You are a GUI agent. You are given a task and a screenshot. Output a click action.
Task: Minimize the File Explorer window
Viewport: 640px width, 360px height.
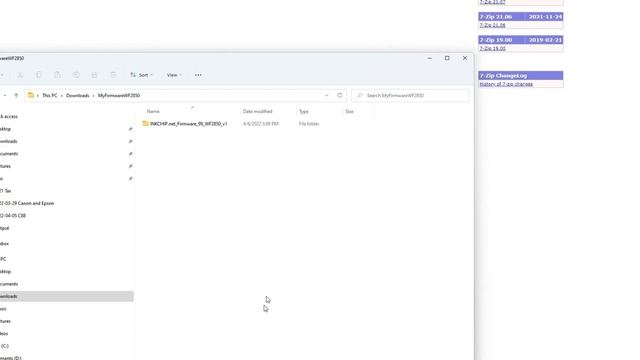(429, 58)
